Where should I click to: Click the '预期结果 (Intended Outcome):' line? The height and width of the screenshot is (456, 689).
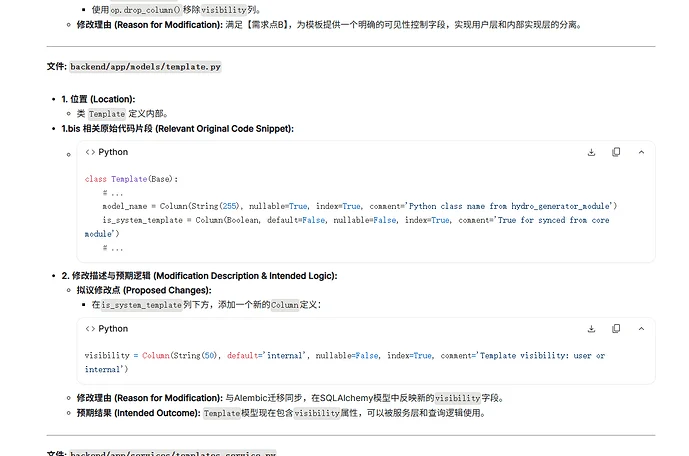[x=282, y=413]
